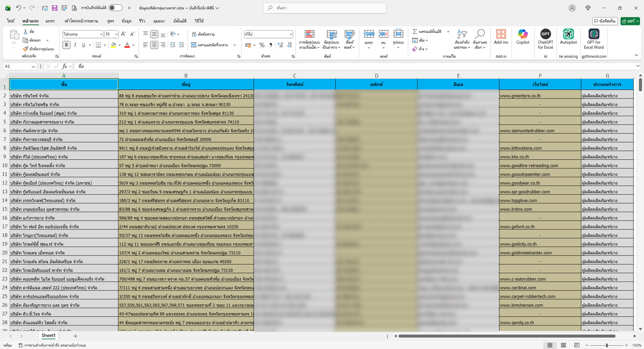Screen dimensions: 644x349
Task: Open the font size dropdown
Action: tap(116, 34)
